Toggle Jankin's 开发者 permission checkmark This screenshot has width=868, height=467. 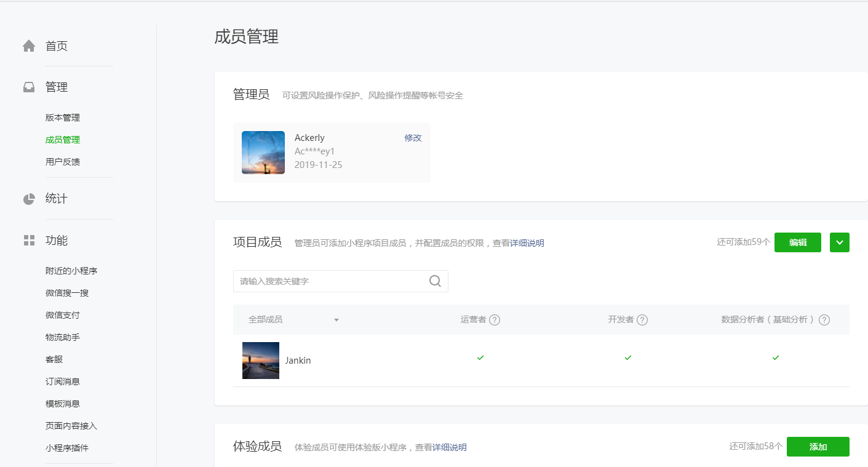(x=628, y=357)
